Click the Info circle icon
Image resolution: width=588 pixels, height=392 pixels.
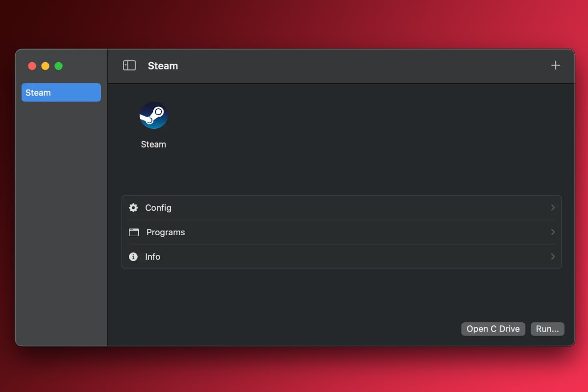(133, 257)
